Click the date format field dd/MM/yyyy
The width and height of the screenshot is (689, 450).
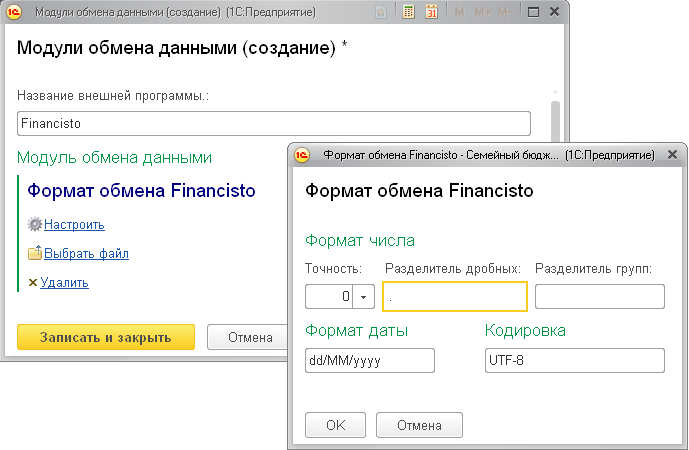[370, 360]
